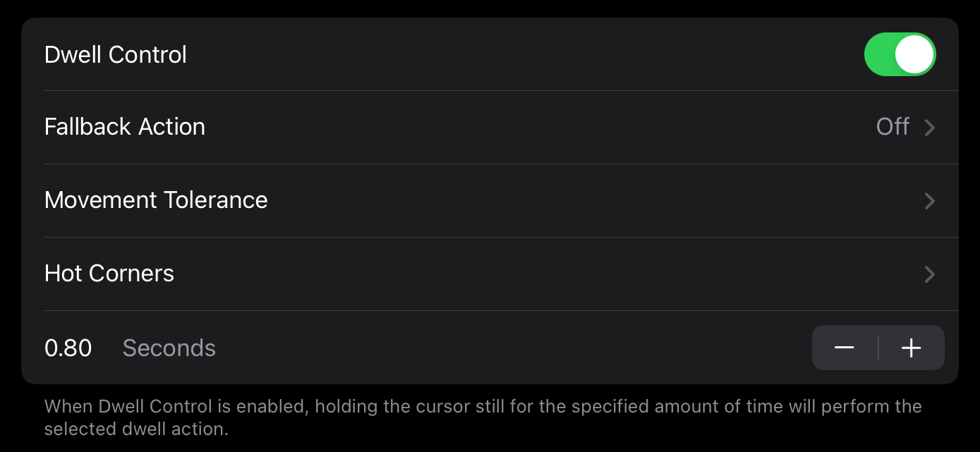Click the 0.80 dwell time value
This screenshot has width=980, height=452.
coord(68,348)
